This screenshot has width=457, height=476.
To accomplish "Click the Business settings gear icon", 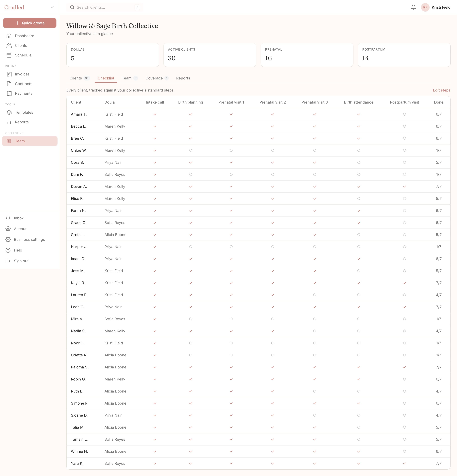I will pyautogui.click(x=8, y=239).
